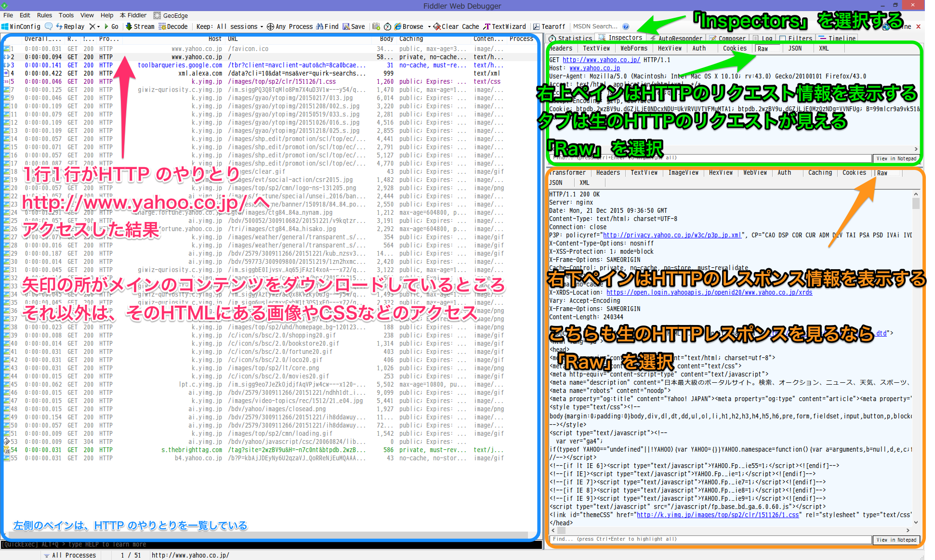Viewport: 935px width, 560px height.
Task: Open the Log tab
Action: click(763, 38)
